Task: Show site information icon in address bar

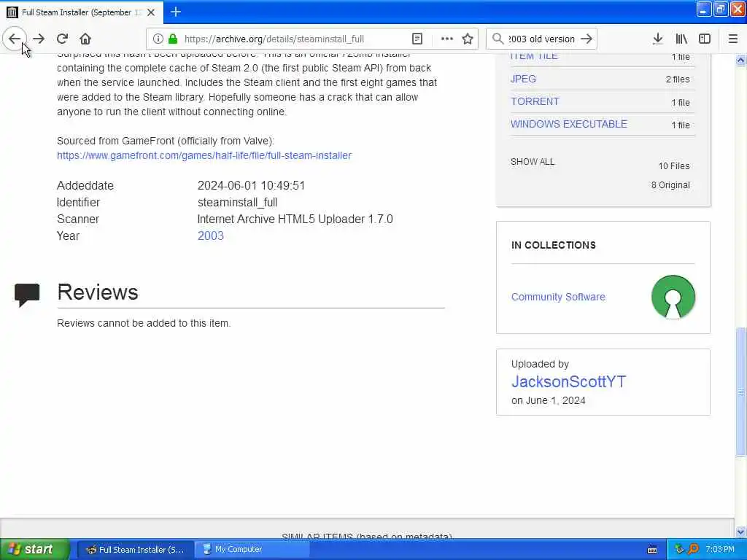Action: click(158, 39)
